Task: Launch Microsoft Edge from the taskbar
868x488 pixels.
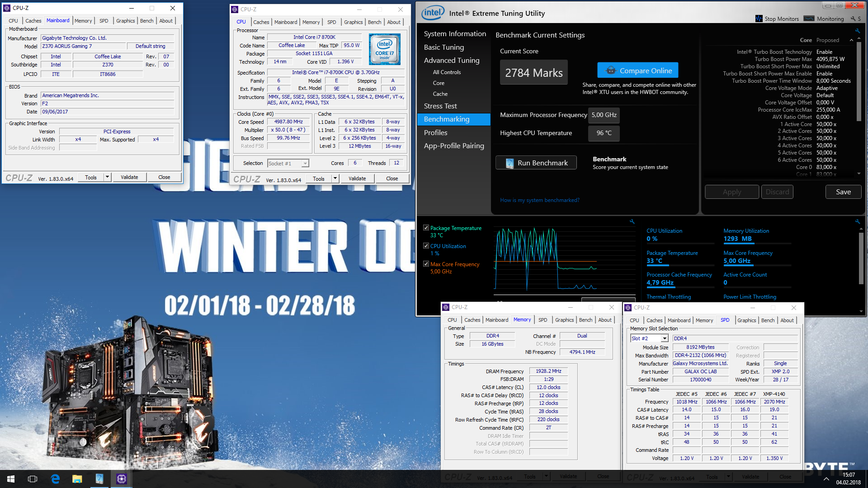Action: pos(55,479)
